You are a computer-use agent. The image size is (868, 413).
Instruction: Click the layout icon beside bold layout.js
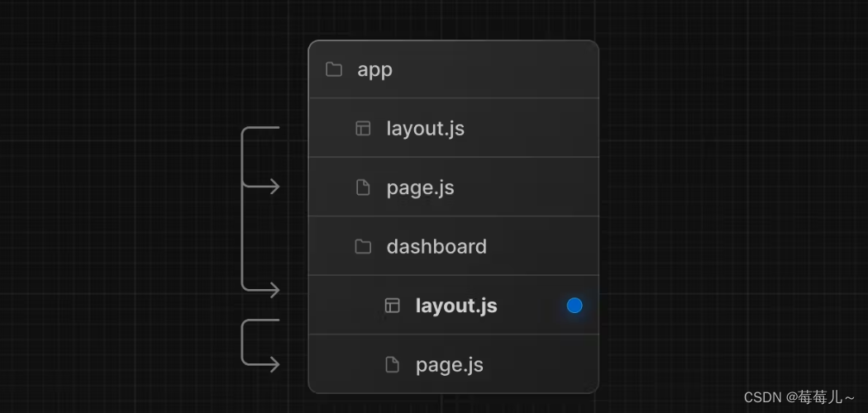pos(393,305)
